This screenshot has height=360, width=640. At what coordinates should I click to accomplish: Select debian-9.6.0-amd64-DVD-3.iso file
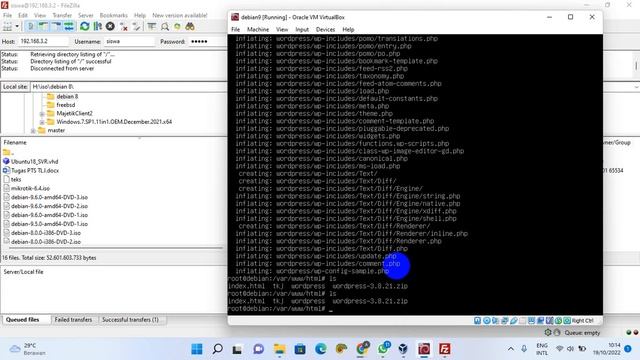pos(49,198)
